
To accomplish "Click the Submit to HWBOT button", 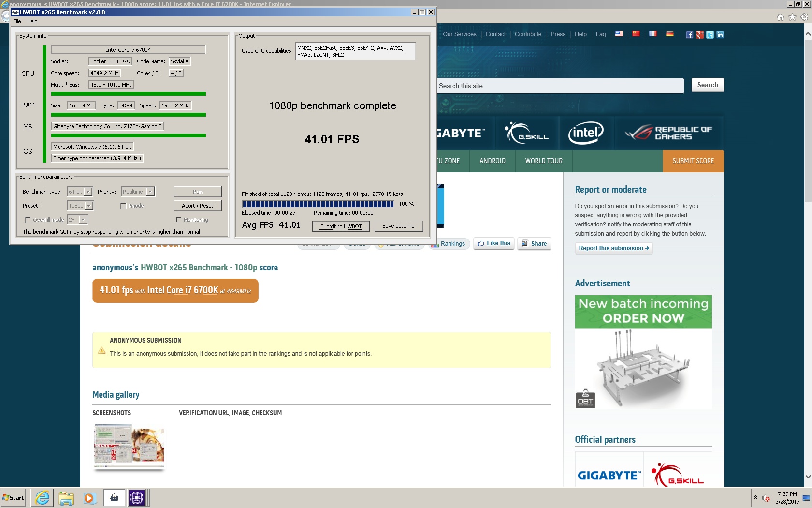I will [x=341, y=226].
